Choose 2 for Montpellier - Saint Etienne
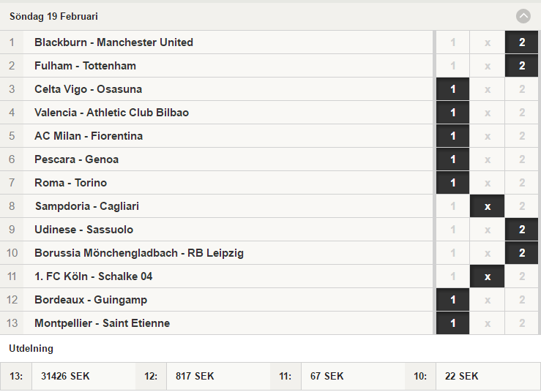 click(522, 323)
